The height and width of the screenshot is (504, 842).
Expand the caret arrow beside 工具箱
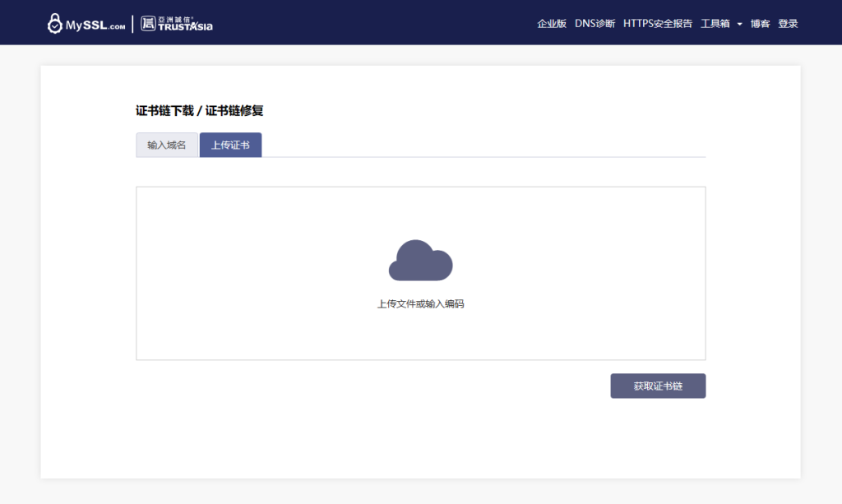pyautogui.click(x=739, y=25)
